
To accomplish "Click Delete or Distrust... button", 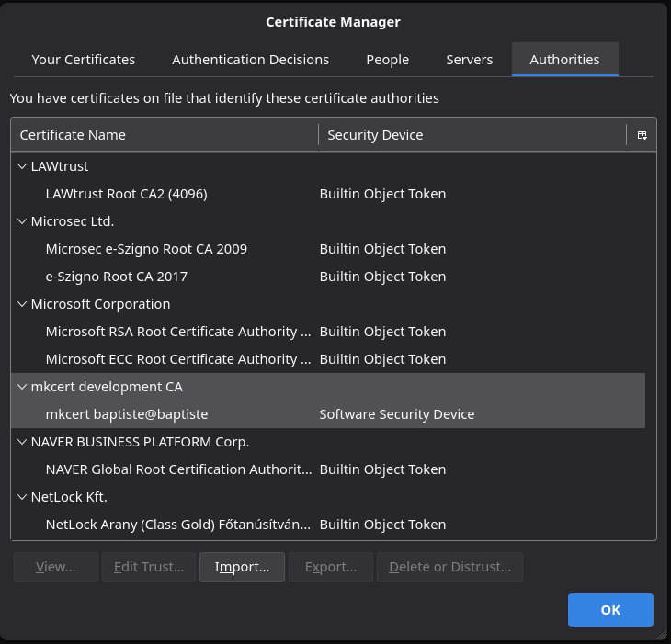I will [x=449, y=567].
